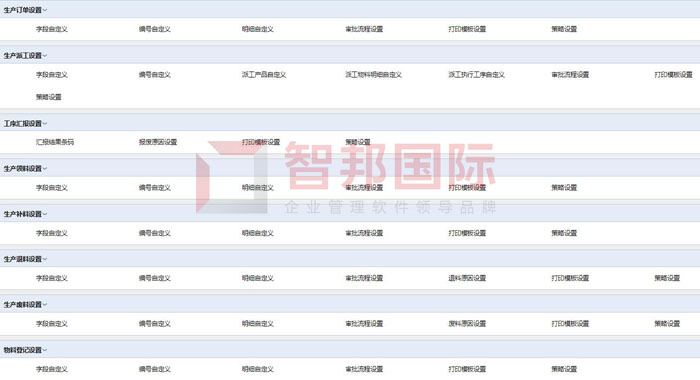
Task: Collapse the 生产派工设置 section chevron
Action: pyautogui.click(x=45, y=56)
